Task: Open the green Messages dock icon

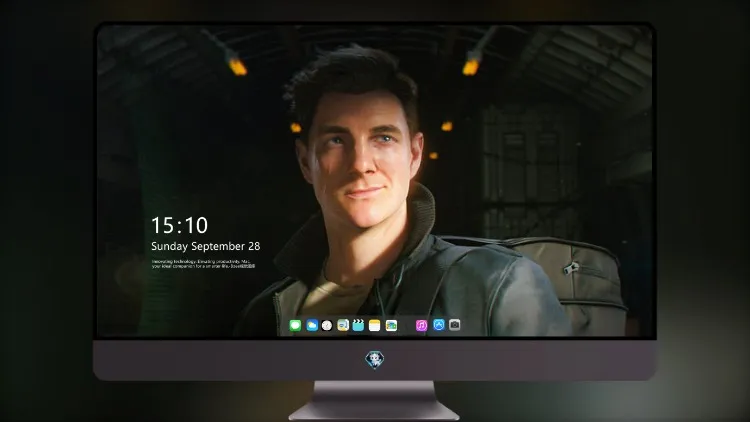Action: [295, 325]
